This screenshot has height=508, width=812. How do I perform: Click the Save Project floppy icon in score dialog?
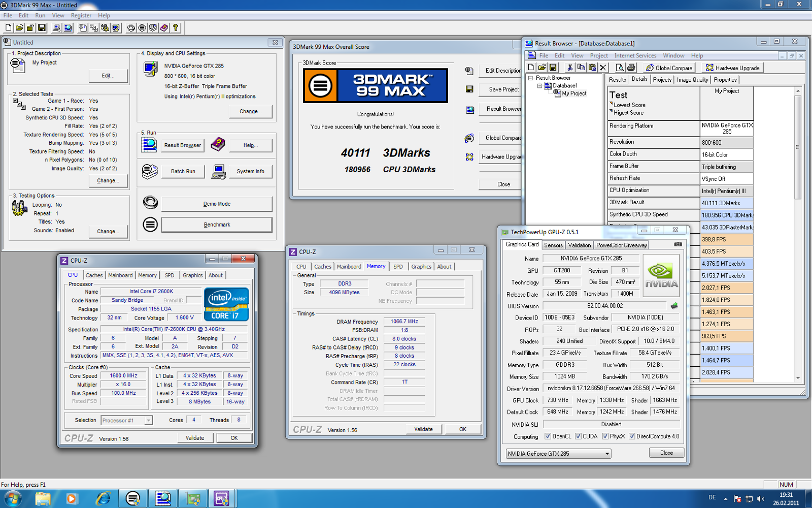click(x=469, y=89)
